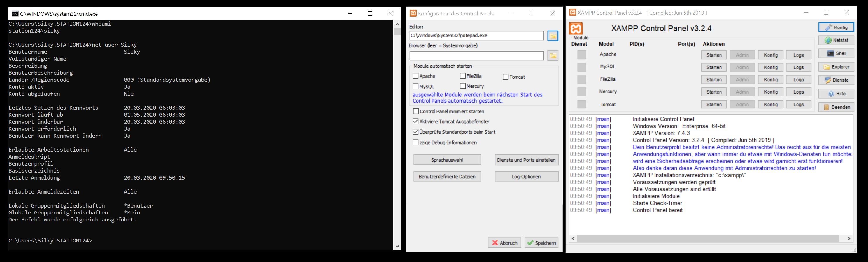Open Tomcat Konfig button
This screenshot has width=868, height=262.
pyautogui.click(x=771, y=104)
